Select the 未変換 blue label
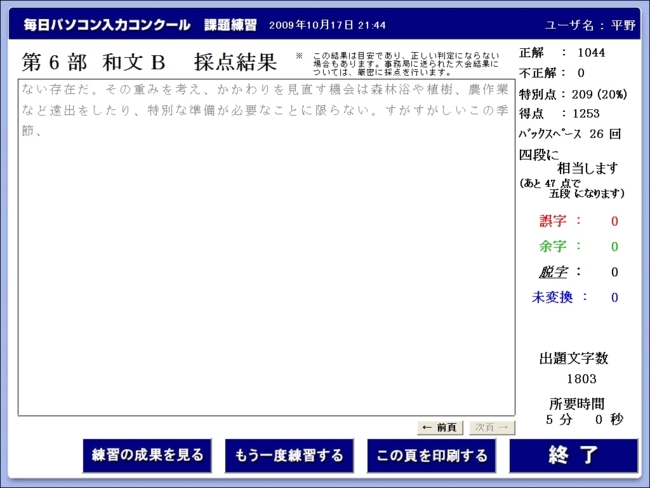The image size is (650, 488). (552, 297)
